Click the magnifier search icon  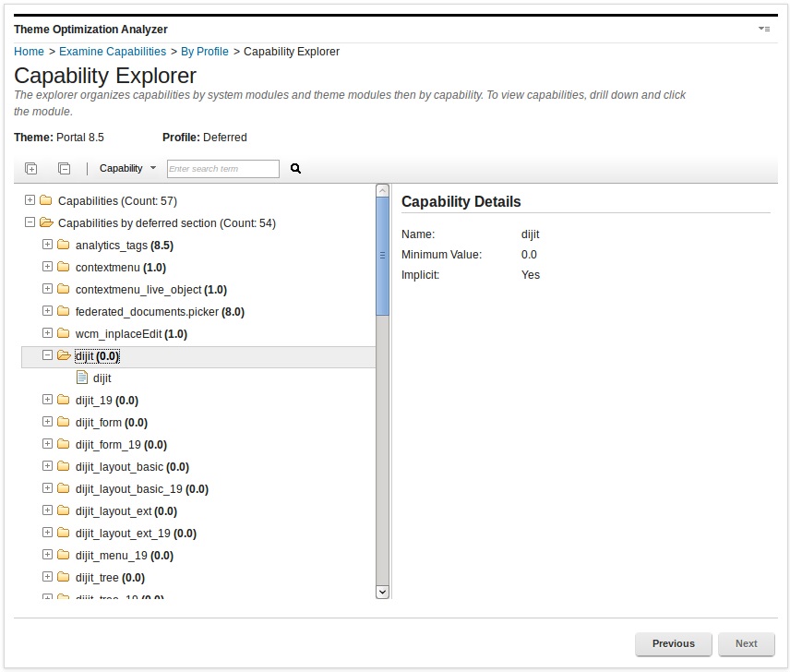point(295,168)
